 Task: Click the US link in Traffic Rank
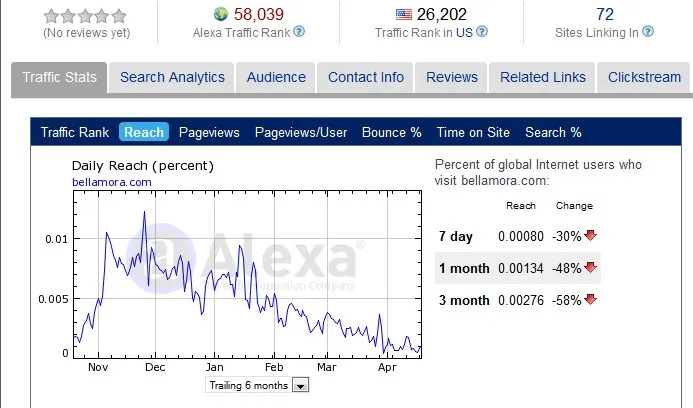(x=464, y=33)
